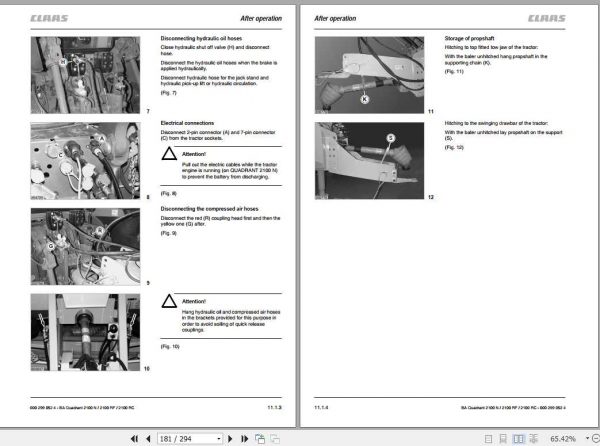Click page number 11.1.3 in footer

point(274,408)
